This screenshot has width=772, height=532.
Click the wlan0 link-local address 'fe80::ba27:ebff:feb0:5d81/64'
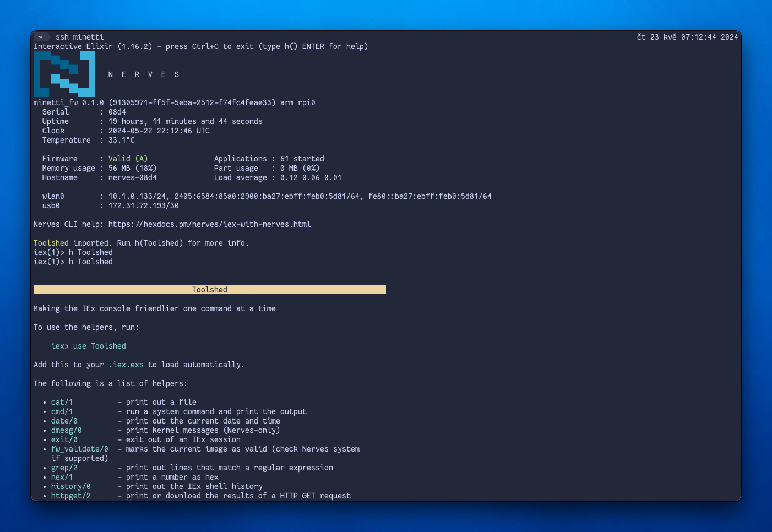click(430, 196)
